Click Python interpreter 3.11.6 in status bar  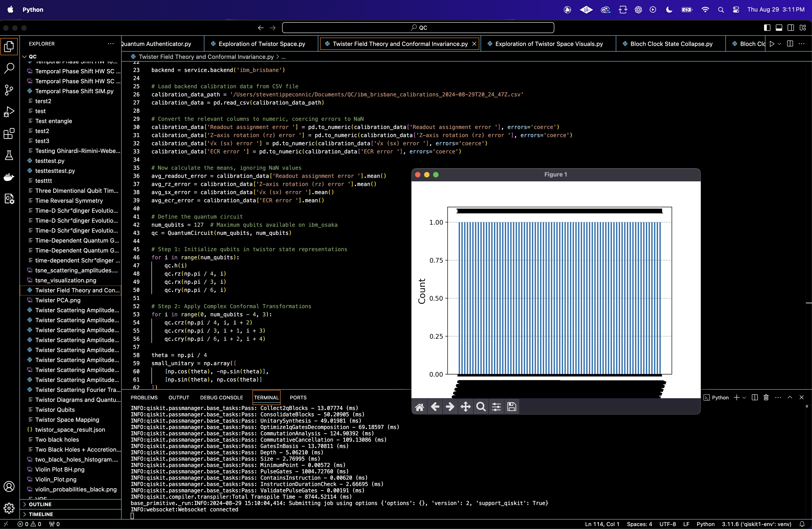757,524
